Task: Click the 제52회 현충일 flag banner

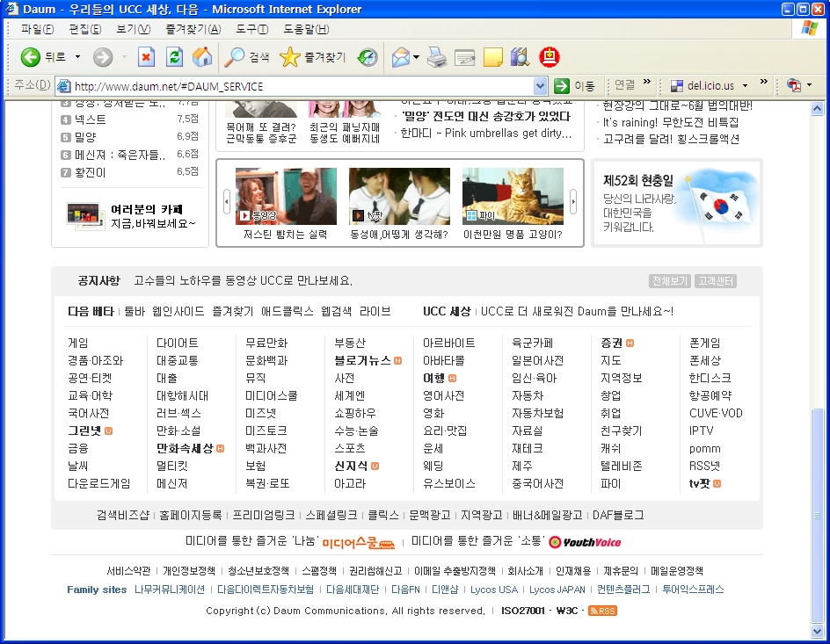Action: [x=676, y=203]
